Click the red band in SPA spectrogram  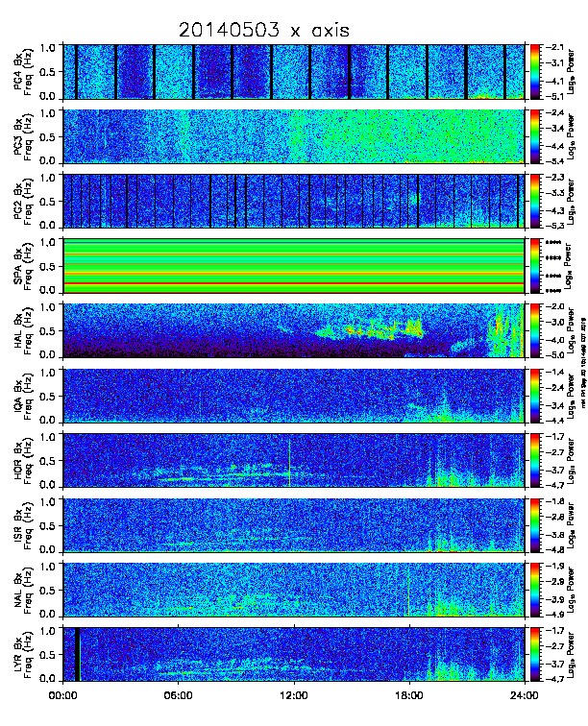point(294,282)
